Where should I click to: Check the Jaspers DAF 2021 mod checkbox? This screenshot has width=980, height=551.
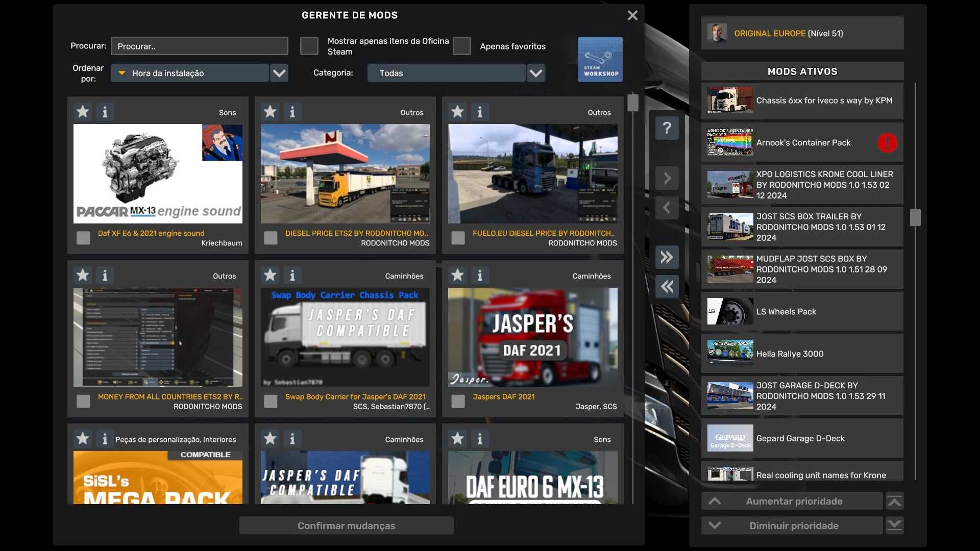tap(458, 402)
